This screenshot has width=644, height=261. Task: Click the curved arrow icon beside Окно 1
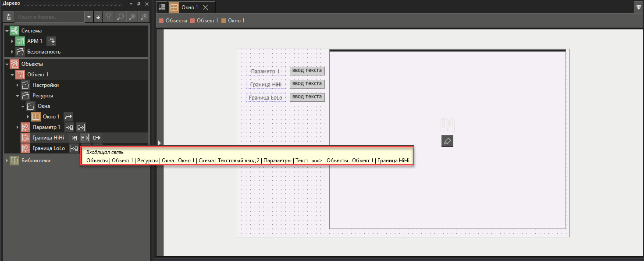point(68,117)
